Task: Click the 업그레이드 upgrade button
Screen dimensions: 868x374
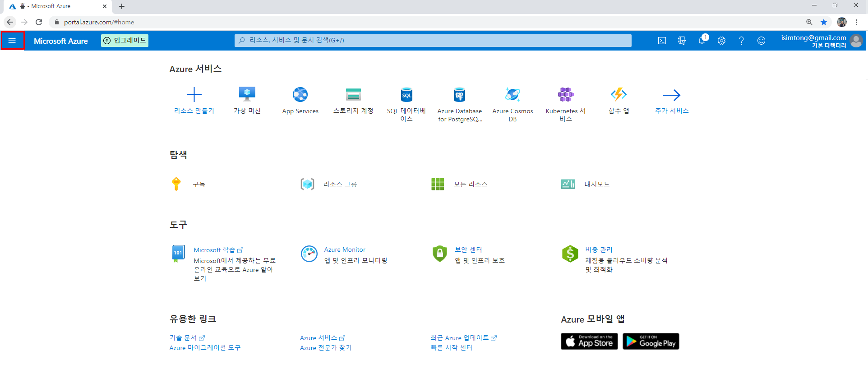Action: point(125,41)
